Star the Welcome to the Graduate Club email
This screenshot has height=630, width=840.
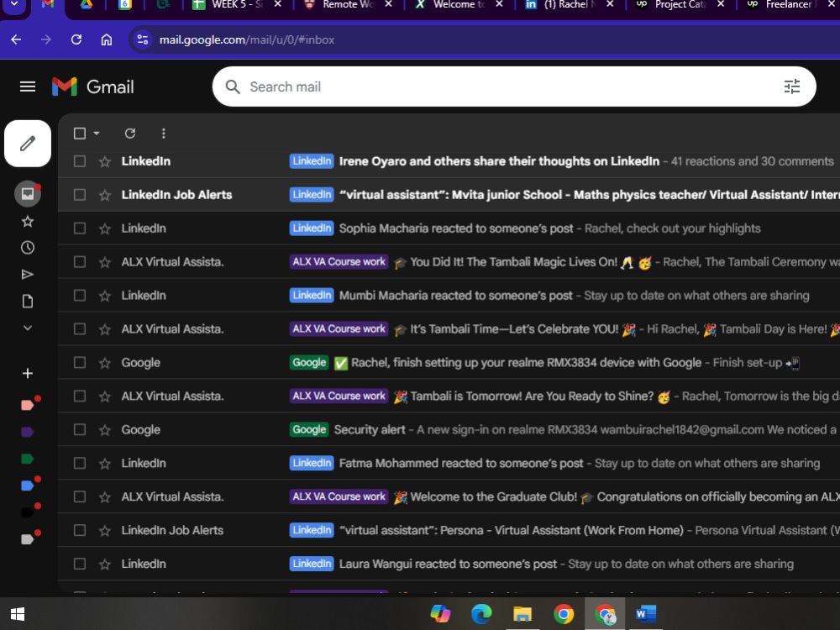[x=104, y=497]
